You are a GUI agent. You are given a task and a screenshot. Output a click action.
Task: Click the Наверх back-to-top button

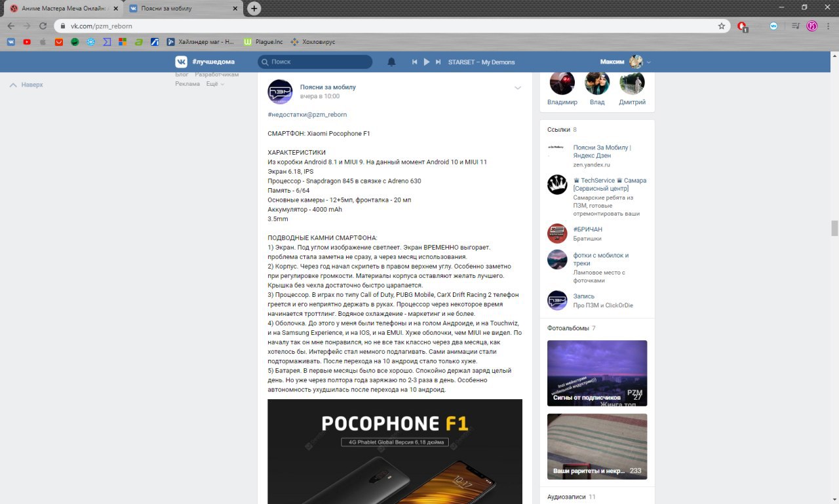(26, 85)
